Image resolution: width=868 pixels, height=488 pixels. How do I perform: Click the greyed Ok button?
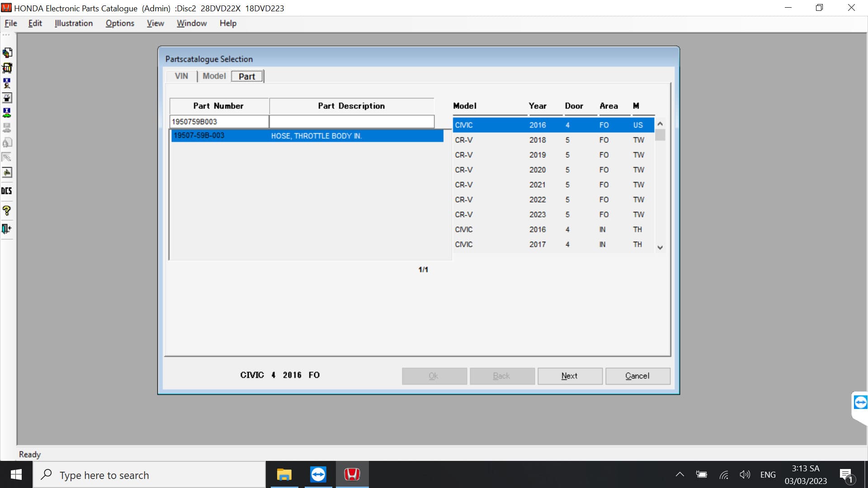click(434, 376)
